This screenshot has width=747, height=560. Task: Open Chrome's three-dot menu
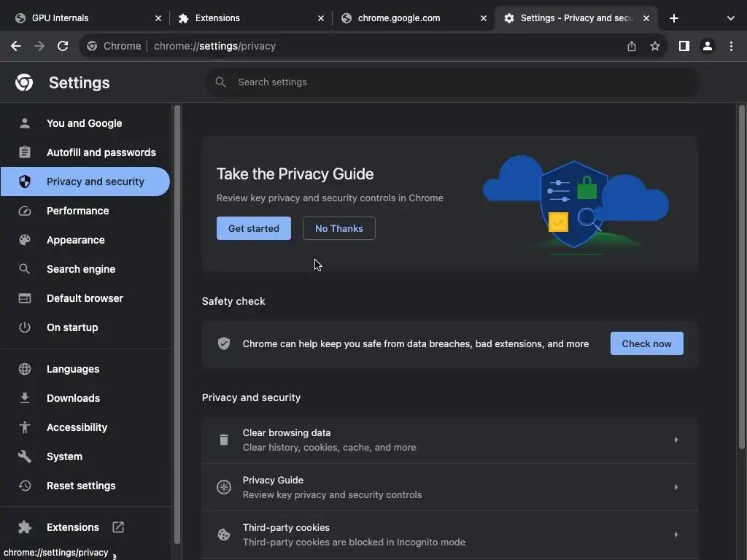tap(731, 46)
